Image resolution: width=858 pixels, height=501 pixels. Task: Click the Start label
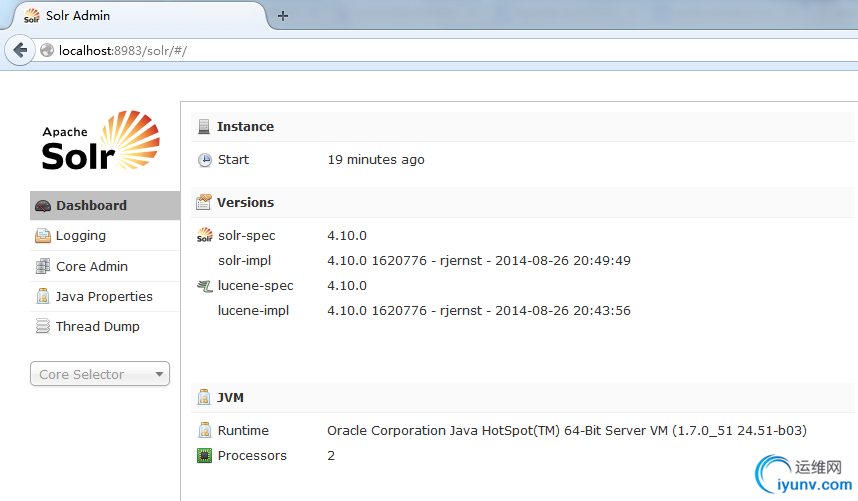click(x=233, y=160)
